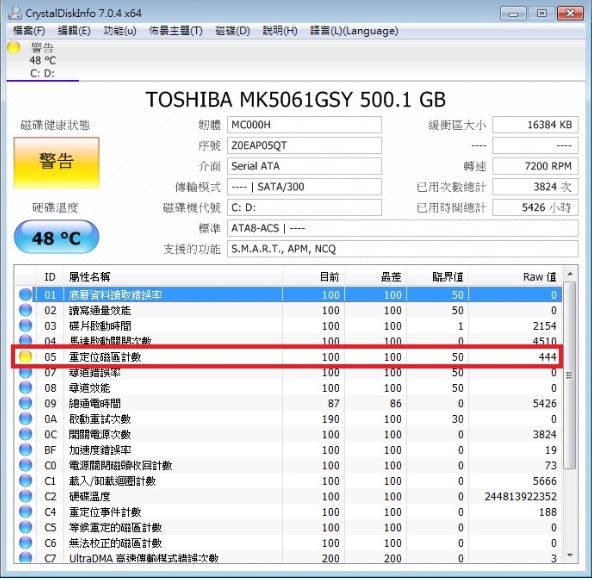592x580 pixels.
Task: Click the 屬性名稱 column header
Action: (x=173, y=277)
